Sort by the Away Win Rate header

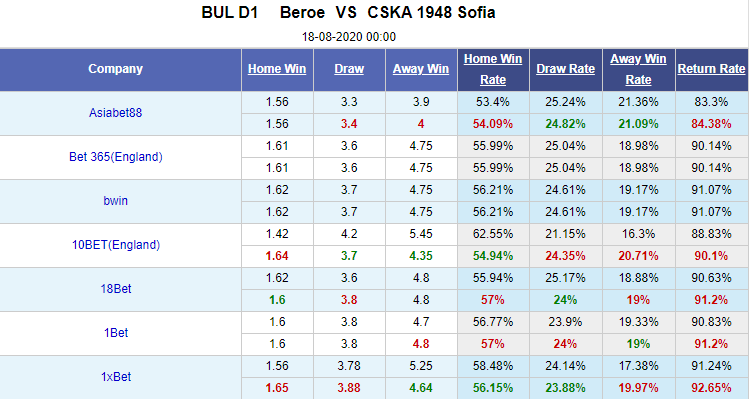(638, 69)
